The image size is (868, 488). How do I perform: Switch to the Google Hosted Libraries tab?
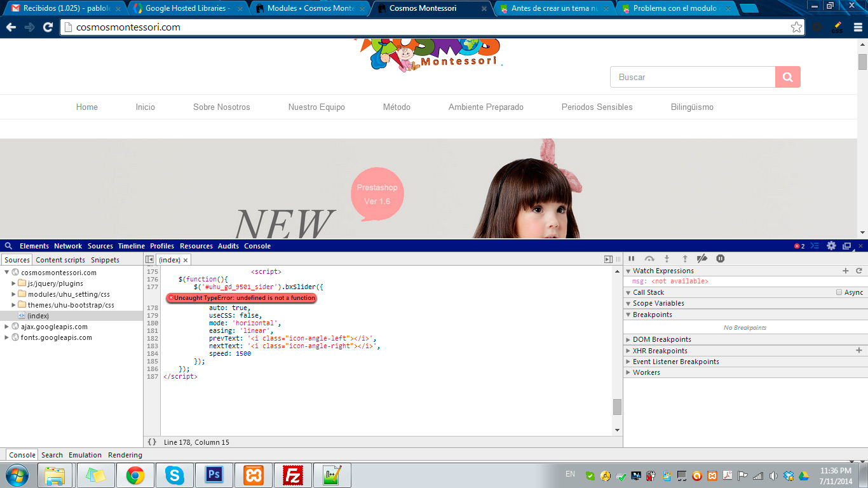coord(188,8)
